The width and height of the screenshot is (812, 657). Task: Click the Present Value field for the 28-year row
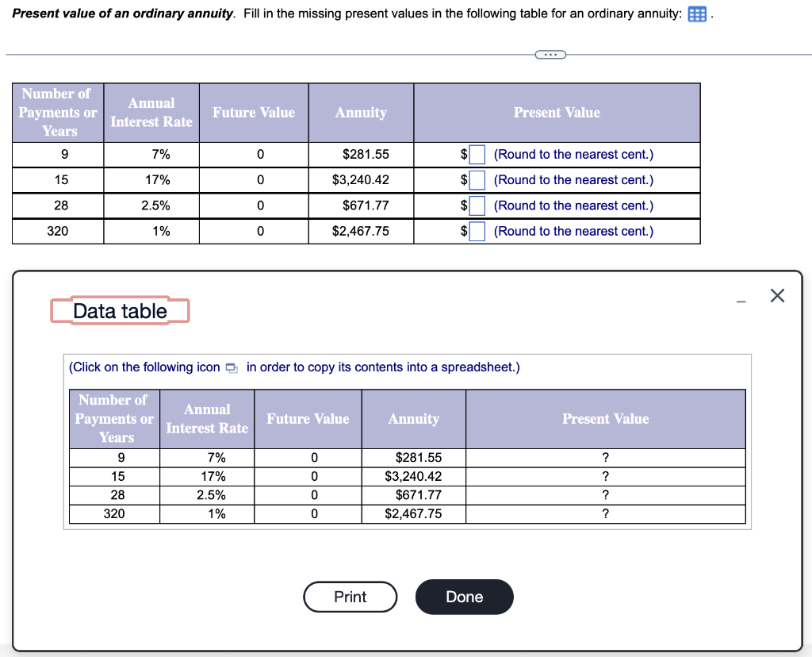click(x=477, y=206)
